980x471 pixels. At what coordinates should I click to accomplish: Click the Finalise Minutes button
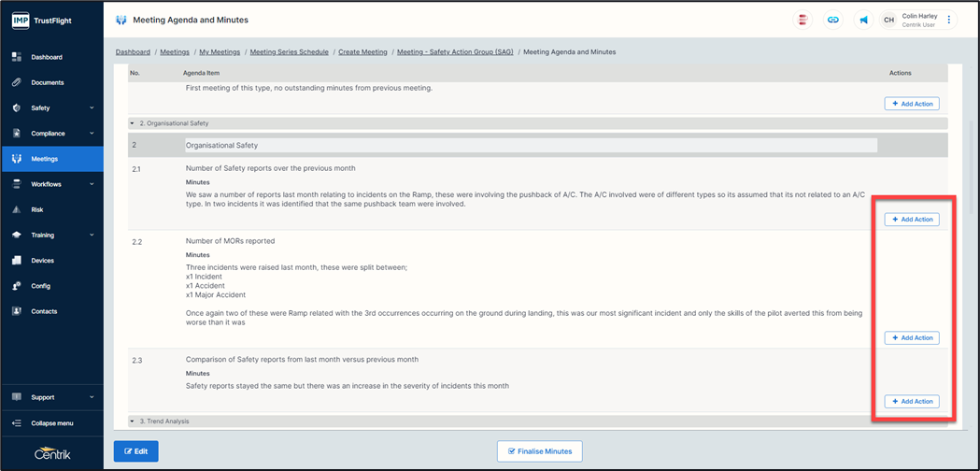tap(540, 451)
